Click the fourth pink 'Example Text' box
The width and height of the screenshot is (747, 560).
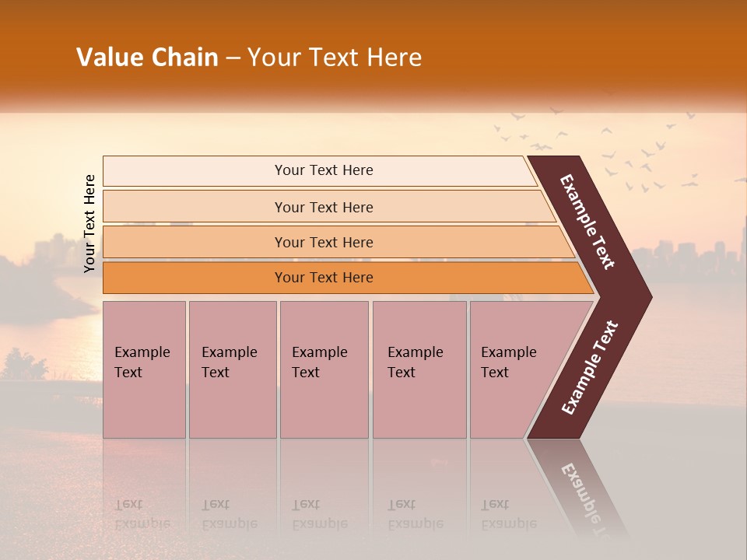click(419, 369)
